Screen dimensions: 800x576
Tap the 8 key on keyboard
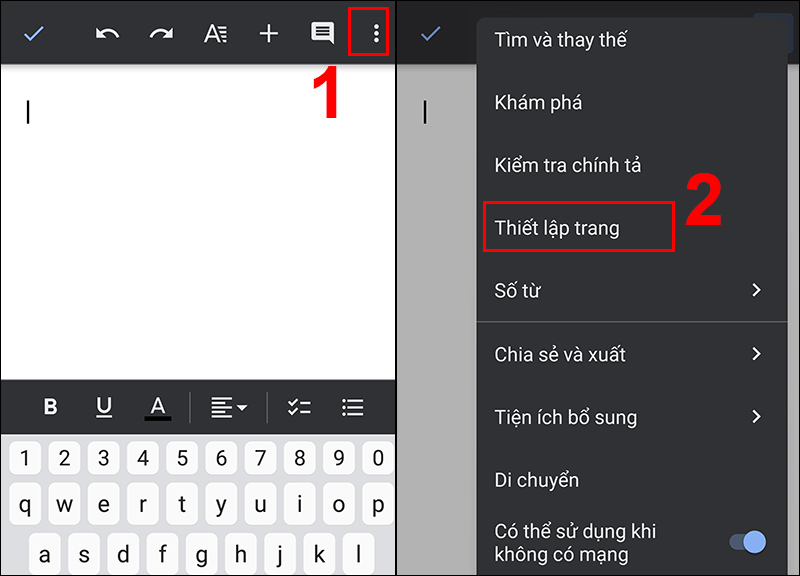(299, 458)
